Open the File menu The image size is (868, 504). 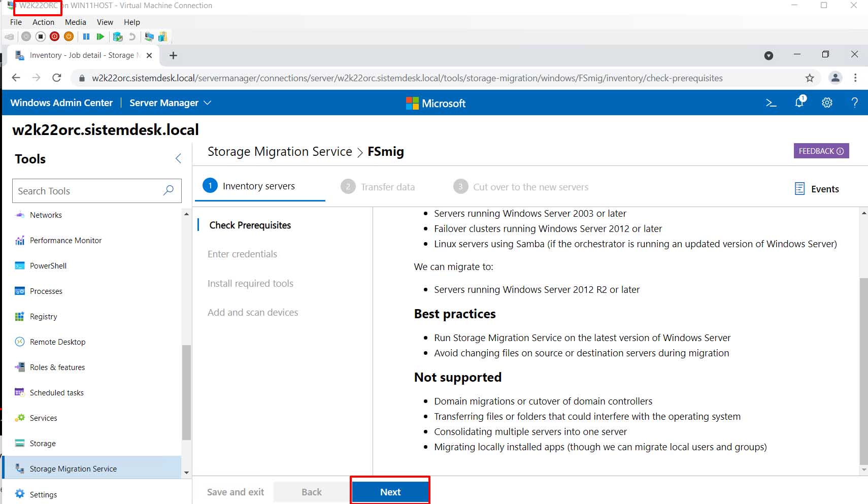(x=16, y=22)
